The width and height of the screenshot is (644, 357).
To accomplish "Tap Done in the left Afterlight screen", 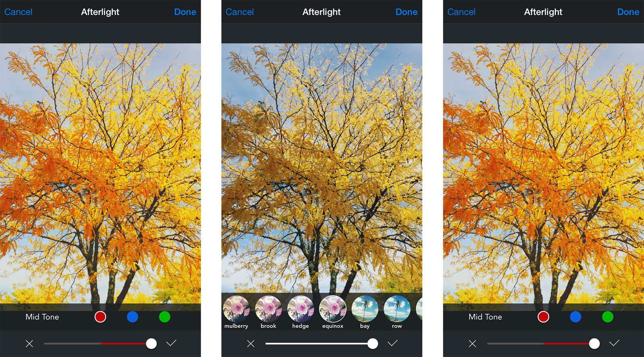I will (185, 12).
